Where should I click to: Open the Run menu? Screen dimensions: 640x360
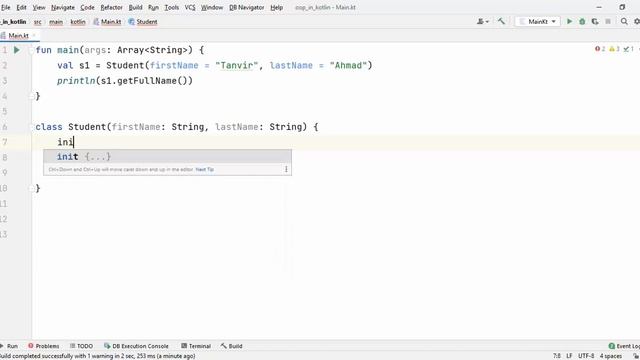pyautogui.click(x=153, y=7)
